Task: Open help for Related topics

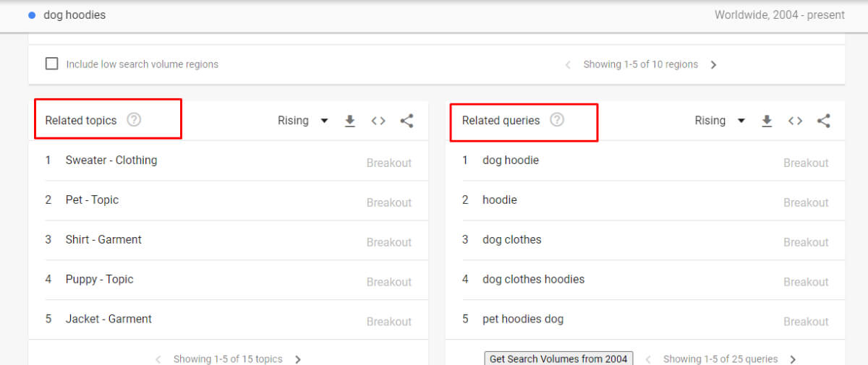Action: click(134, 120)
